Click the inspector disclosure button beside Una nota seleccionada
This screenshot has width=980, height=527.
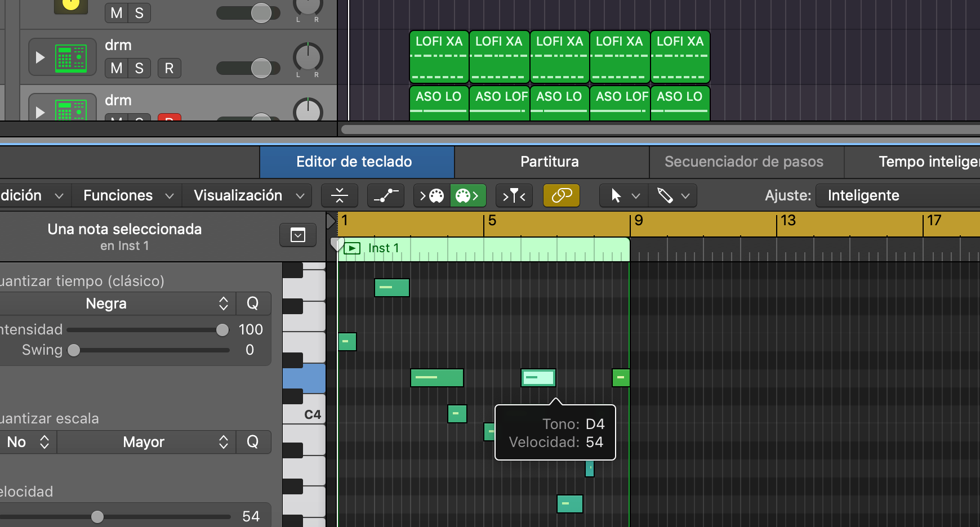coord(298,235)
